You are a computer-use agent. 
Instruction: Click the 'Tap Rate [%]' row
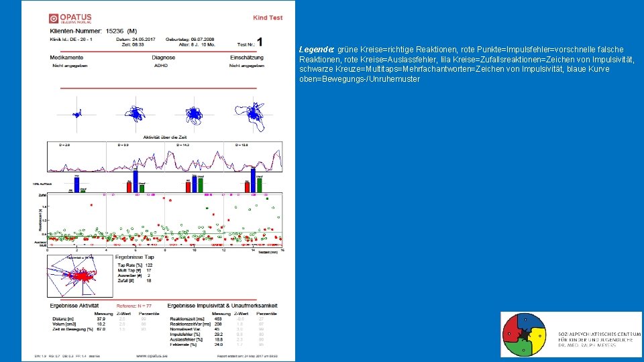tap(135, 265)
